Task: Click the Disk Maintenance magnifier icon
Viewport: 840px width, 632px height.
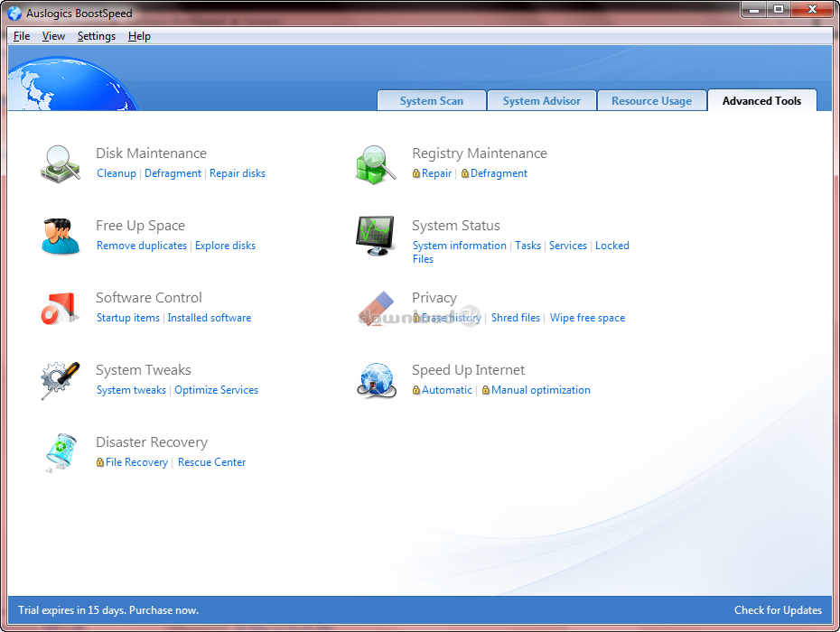Action: click(61, 164)
